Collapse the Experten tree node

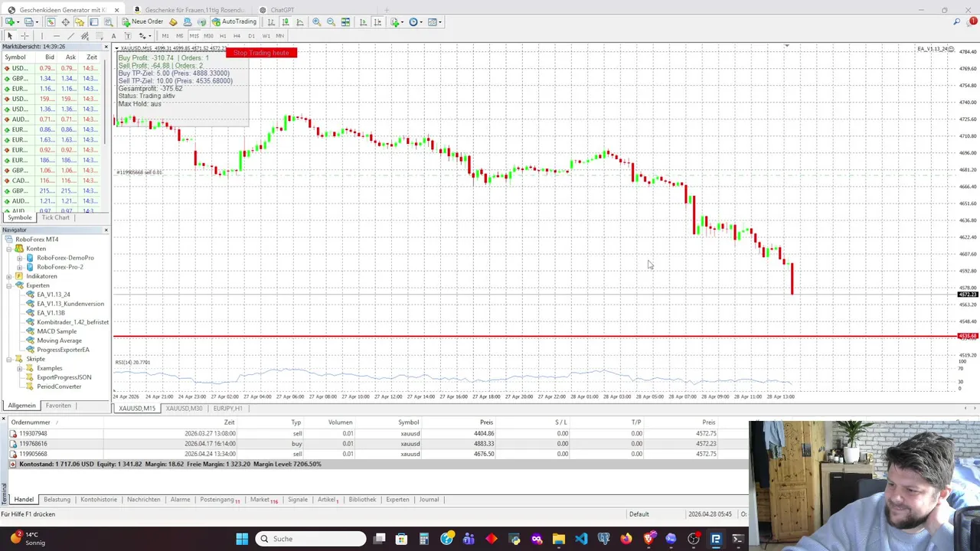tap(9, 285)
